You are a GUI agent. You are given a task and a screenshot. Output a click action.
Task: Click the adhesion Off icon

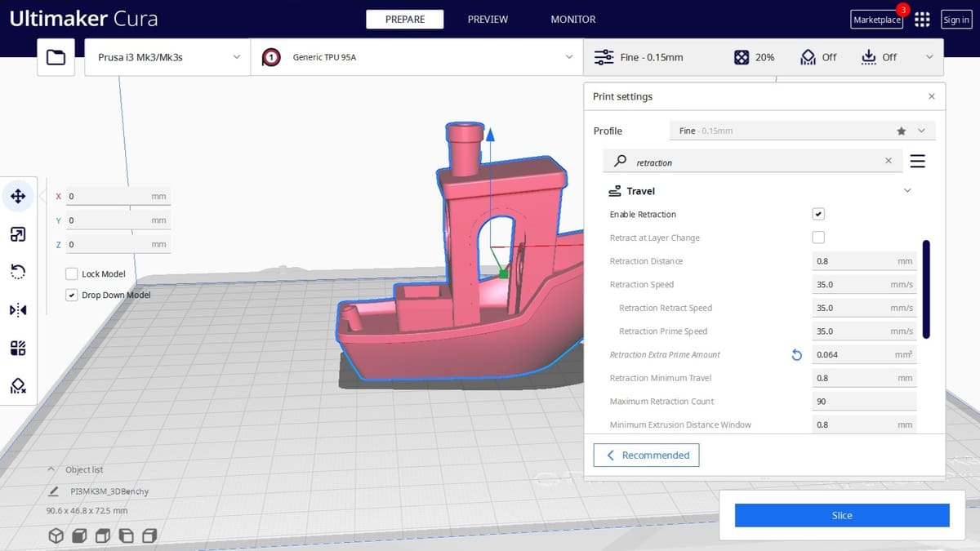pos(868,57)
